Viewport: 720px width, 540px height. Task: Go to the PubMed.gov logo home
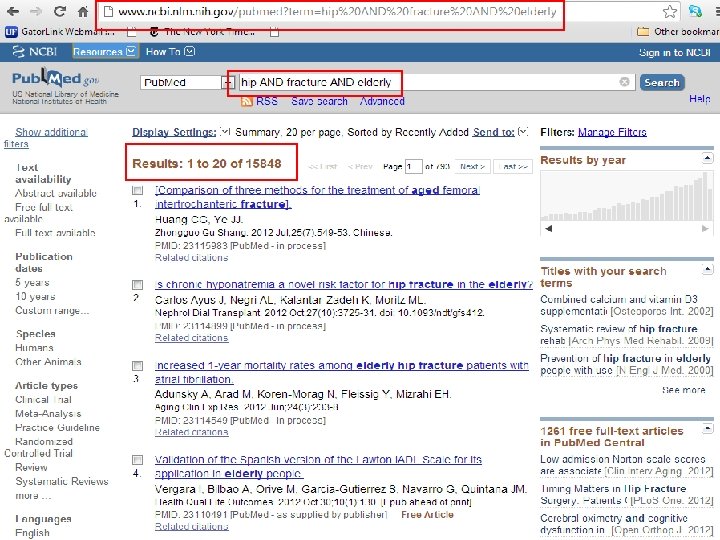click(x=56, y=79)
